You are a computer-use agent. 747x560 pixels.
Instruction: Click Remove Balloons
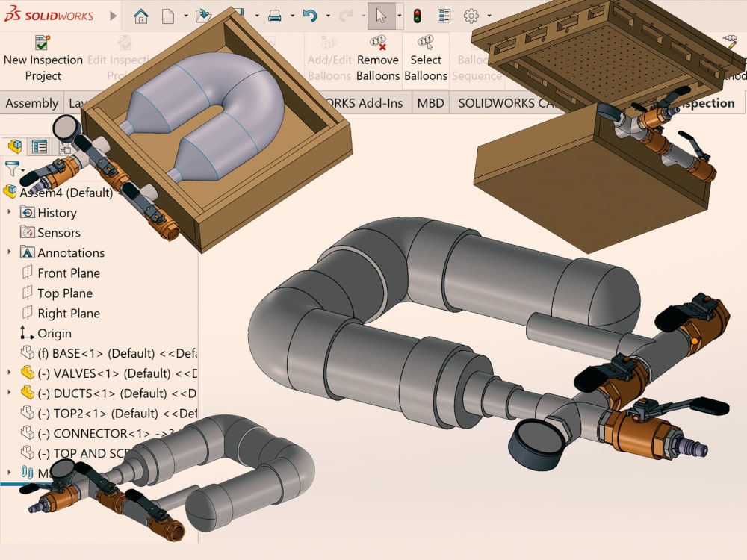(378, 58)
